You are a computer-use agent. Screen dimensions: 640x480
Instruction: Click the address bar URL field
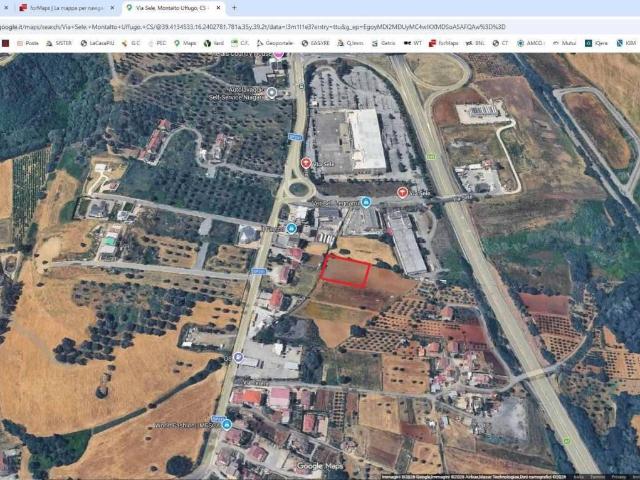253,27
